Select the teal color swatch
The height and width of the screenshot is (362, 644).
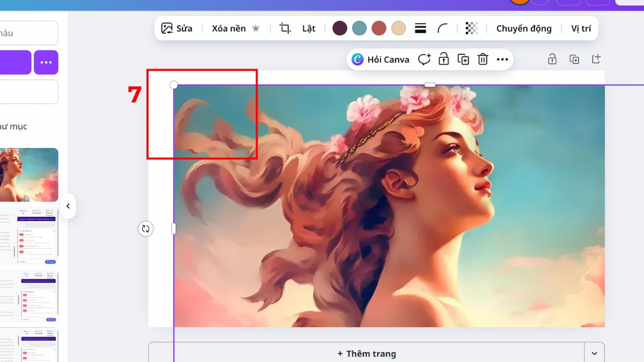(359, 27)
